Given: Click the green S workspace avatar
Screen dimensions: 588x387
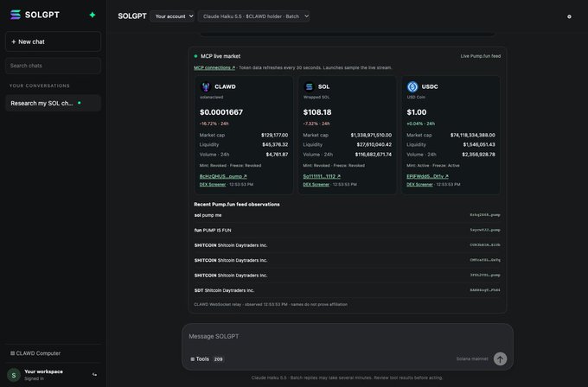Looking at the screenshot, I should click(14, 375).
